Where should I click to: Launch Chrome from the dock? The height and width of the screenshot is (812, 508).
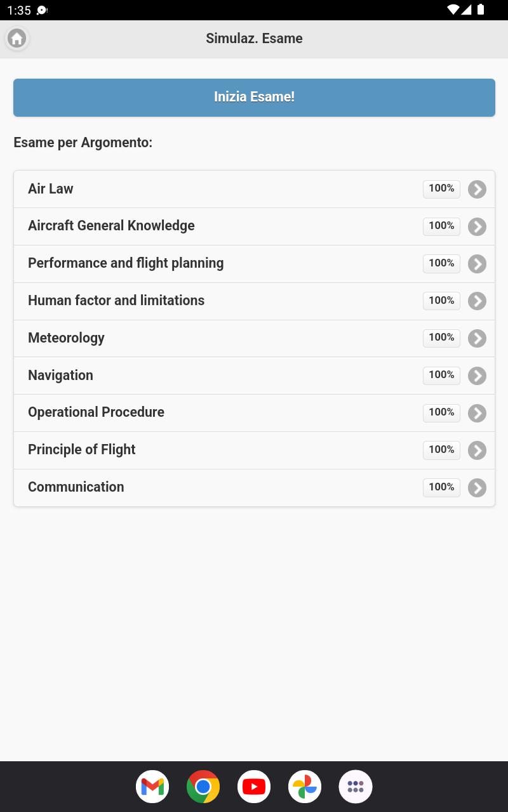(x=203, y=787)
